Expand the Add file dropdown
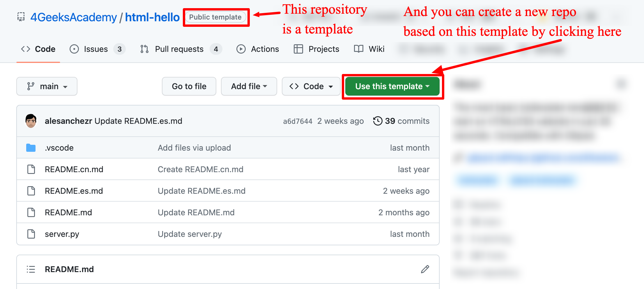The image size is (644, 289). (x=249, y=86)
